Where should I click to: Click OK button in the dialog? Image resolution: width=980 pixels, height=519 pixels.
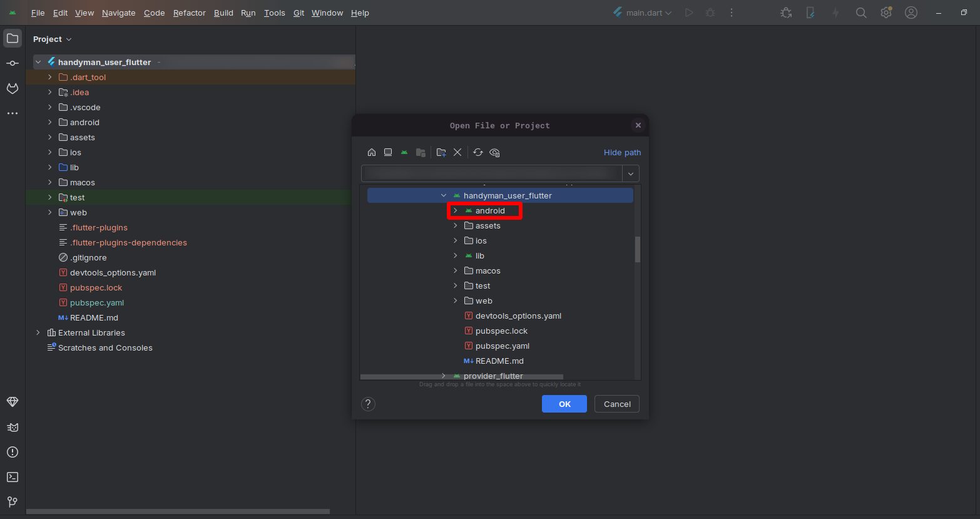[564, 404]
